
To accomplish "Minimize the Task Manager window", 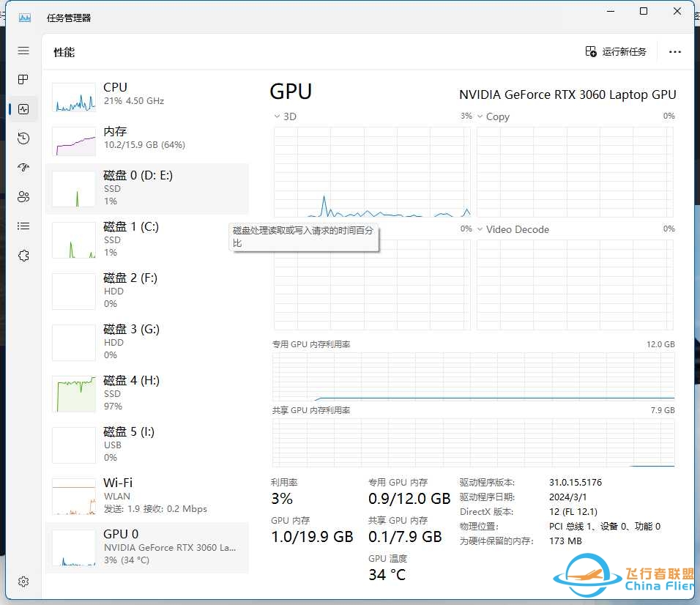I will 610,11.
